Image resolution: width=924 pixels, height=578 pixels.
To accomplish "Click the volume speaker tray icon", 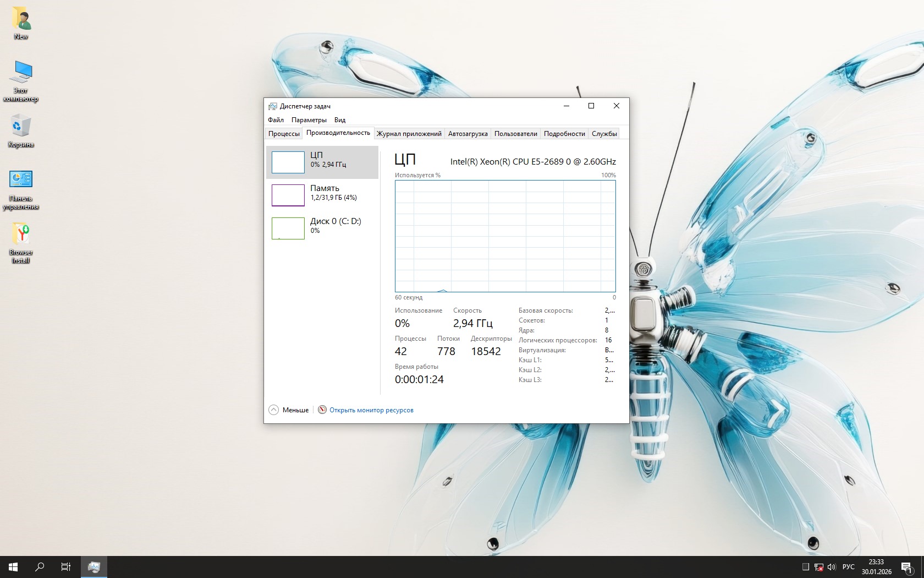I will pos(831,567).
